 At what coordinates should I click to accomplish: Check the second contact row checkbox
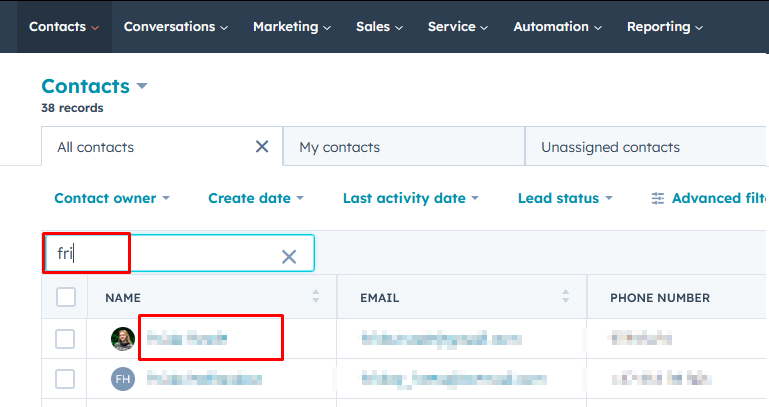pos(66,379)
